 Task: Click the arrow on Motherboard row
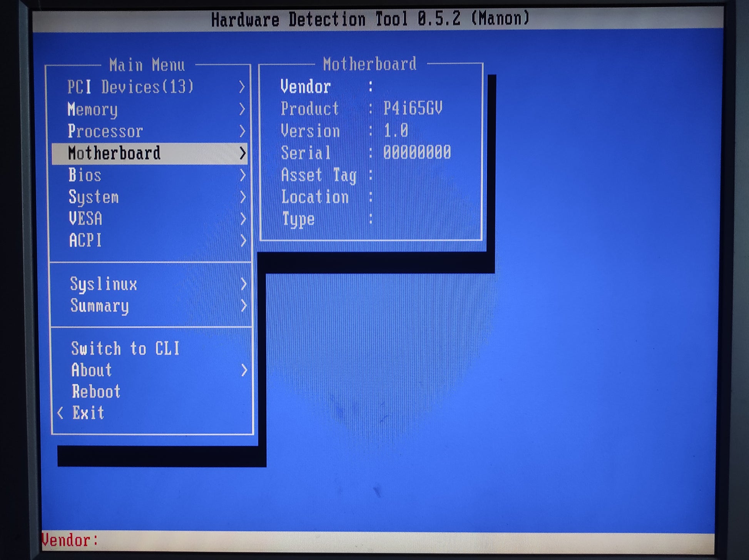click(x=242, y=153)
